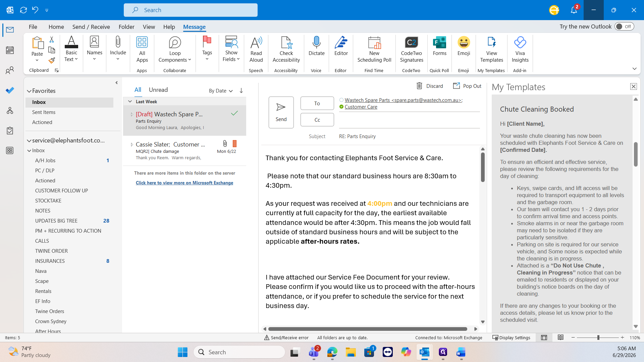This screenshot has height=362, width=644.
Task: Open Forms Quick Poll
Action: click(x=440, y=46)
